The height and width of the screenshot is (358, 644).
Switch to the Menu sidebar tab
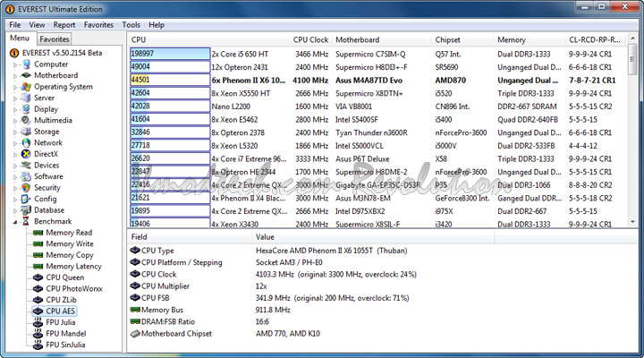[x=20, y=38]
